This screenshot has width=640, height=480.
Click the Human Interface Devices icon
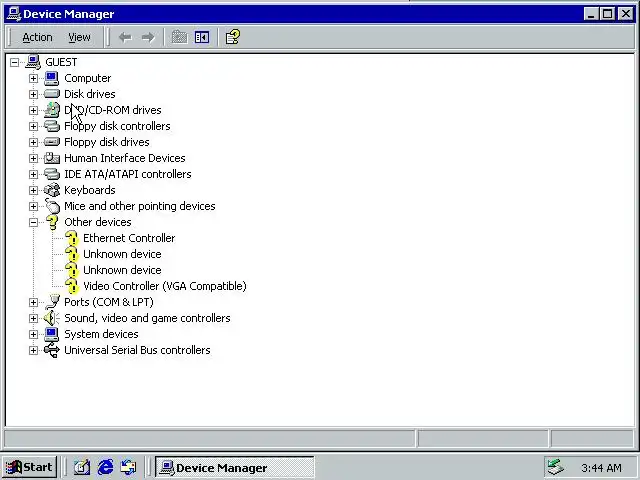(x=52, y=158)
